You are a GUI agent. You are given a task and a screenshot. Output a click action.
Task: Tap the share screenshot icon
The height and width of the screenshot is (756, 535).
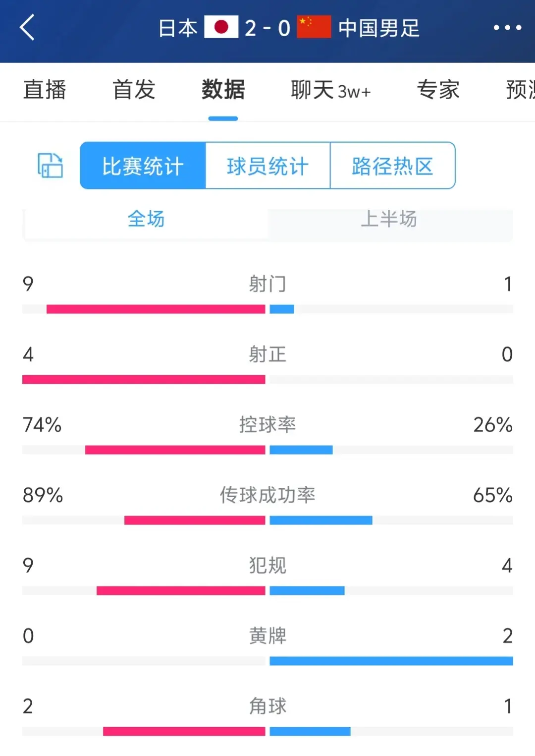coord(50,166)
